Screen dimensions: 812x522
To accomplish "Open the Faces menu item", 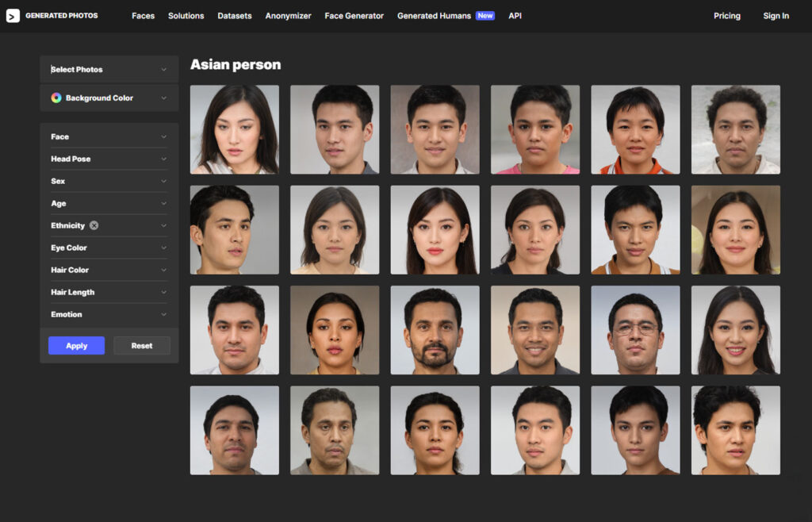I will 143,16.
